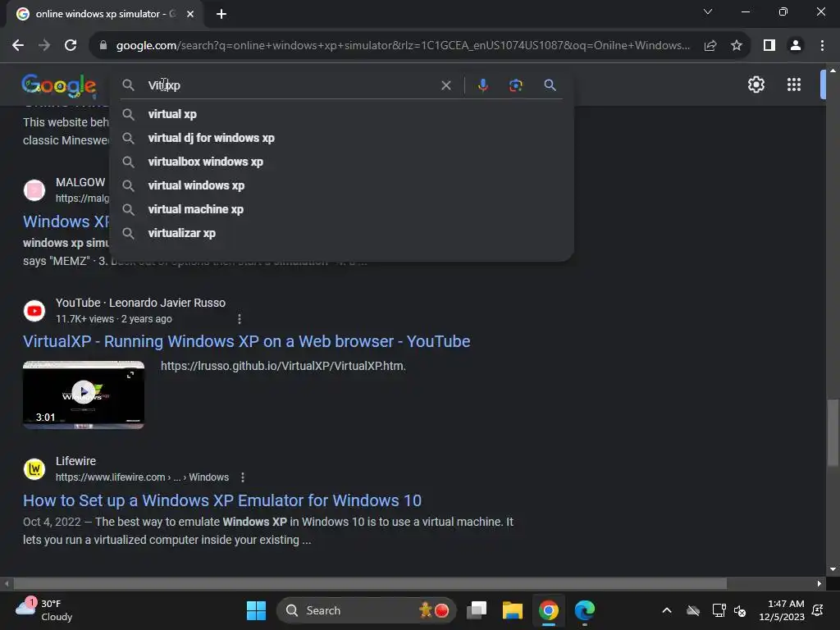Open the weather widget showing 30°F
This screenshot has width=840, height=630.
tap(44, 610)
